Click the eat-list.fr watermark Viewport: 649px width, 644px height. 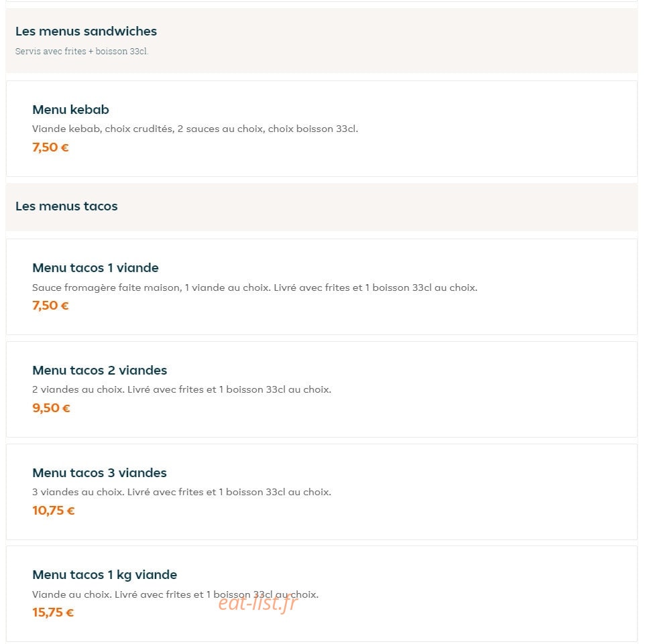pos(258,603)
